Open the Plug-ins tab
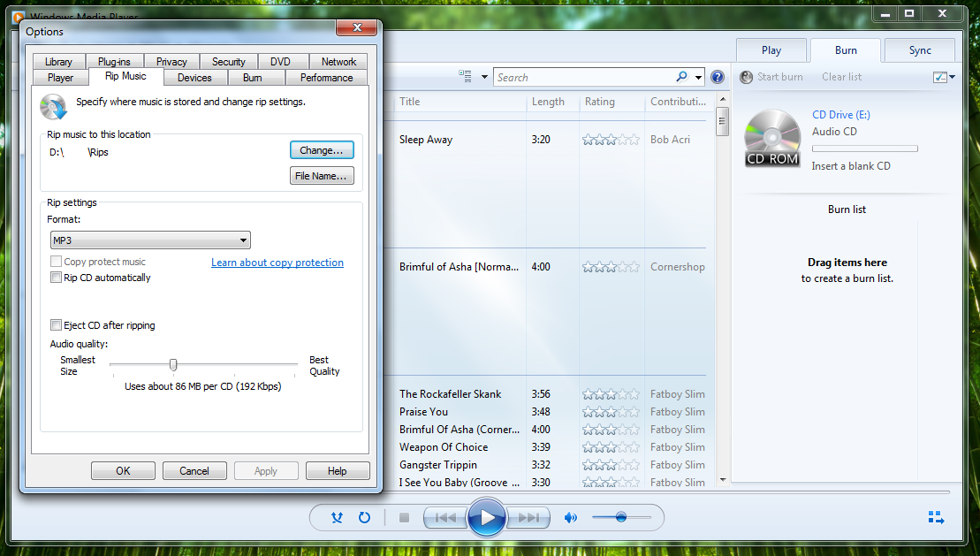 (114, 61)
